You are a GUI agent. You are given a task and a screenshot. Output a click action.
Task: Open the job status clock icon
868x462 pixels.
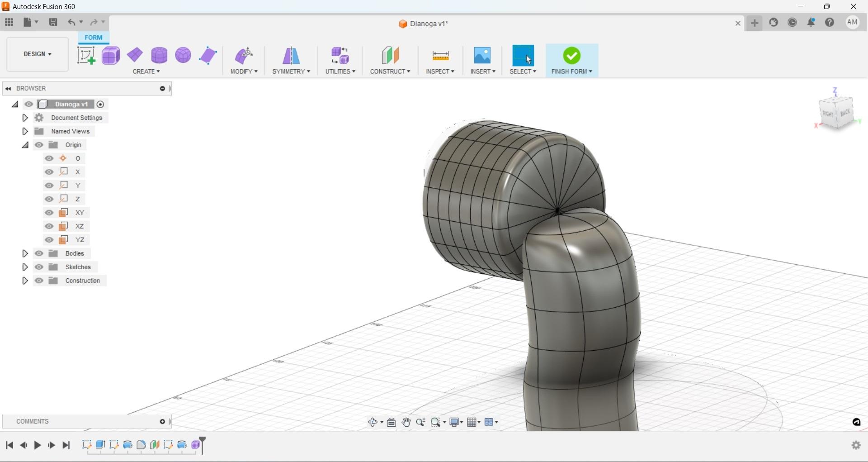click(x=792, y=22)
